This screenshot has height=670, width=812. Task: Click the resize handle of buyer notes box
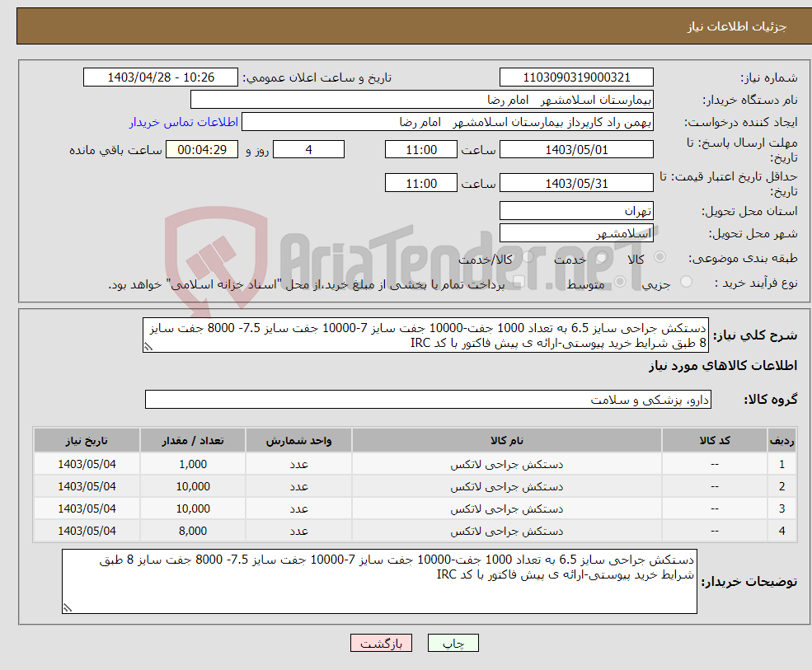[68, 608]
